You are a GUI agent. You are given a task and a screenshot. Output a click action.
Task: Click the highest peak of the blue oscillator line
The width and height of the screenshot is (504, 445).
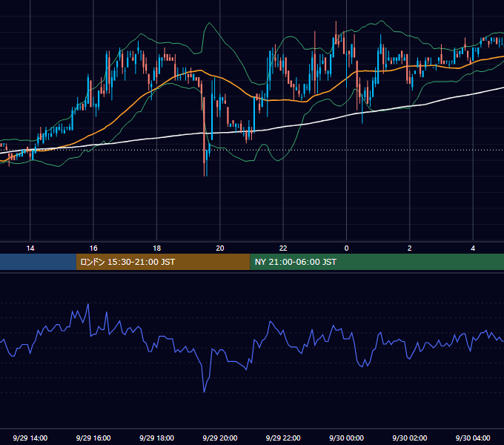point(88,304)
